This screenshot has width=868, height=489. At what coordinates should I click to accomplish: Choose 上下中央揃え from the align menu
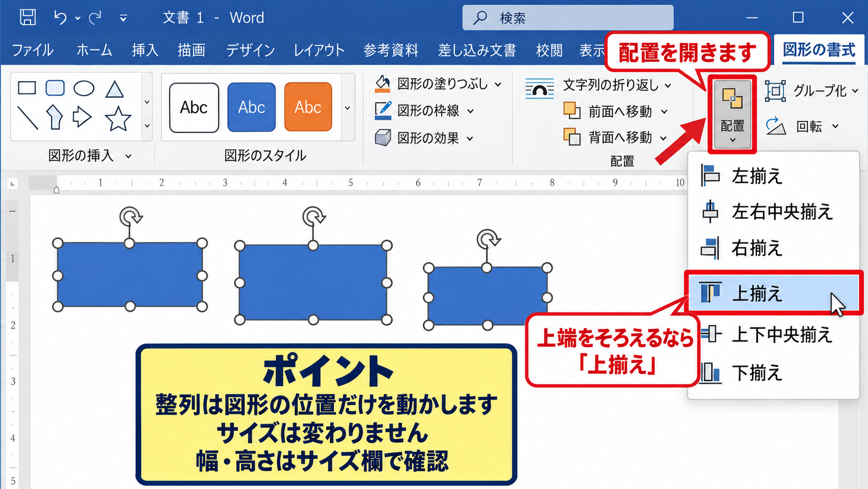tap(773, 334)
